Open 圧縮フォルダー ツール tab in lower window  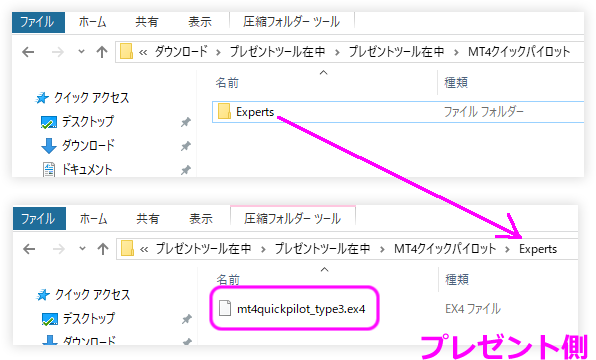292,219
